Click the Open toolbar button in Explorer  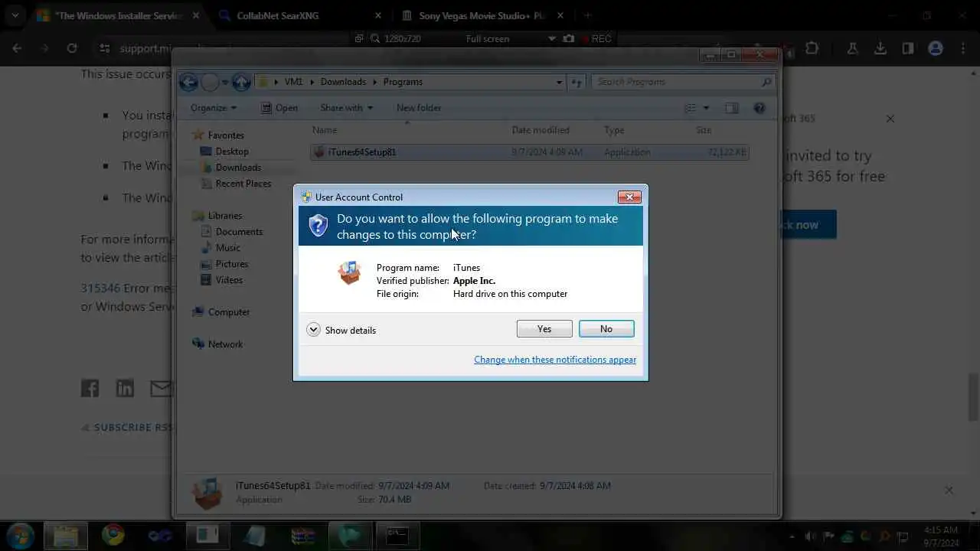click(279, 108)
